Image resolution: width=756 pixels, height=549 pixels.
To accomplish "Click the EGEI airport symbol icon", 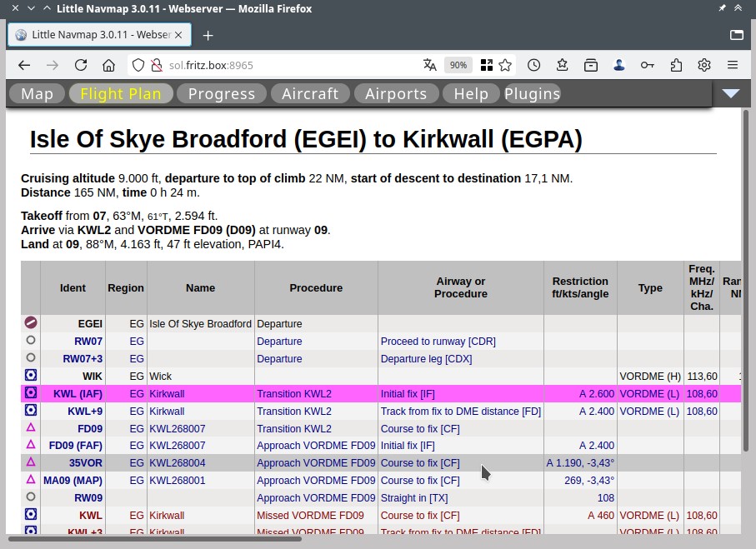I will point(31,323).
